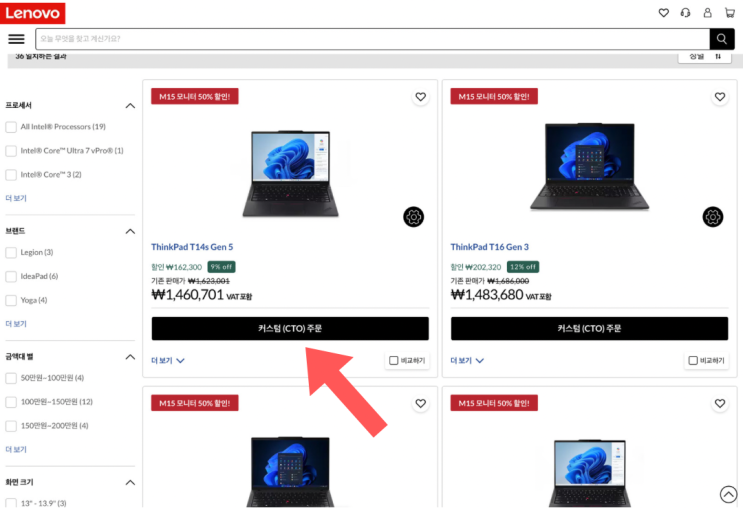This screenshot has width=743, height=508.
Task: Click the customize gear on ThinkPad T14s card
Action: tap(413, 217)
